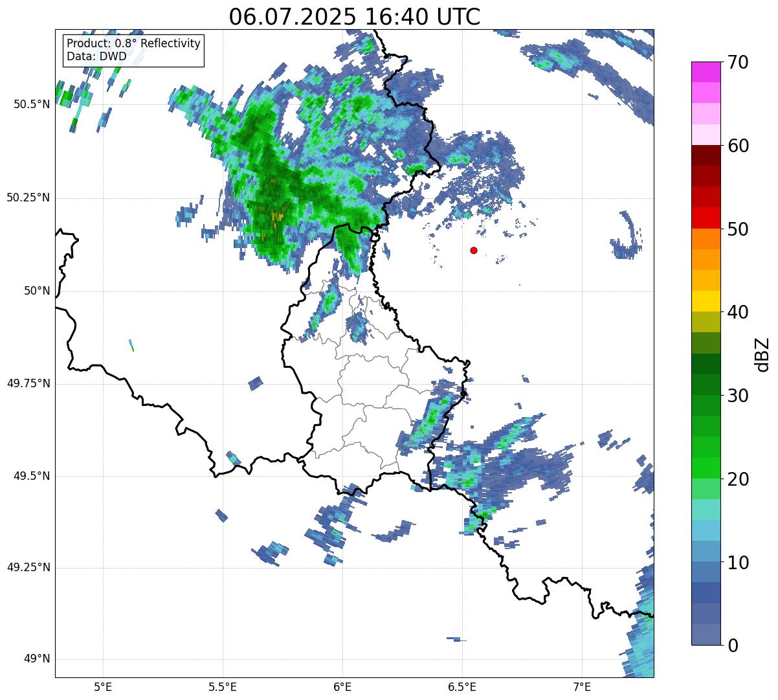Click the dark blue swatch below 10 dBZ
Image resolution: width=778 pixels, height=700 pixels.
tap(706, 593)
